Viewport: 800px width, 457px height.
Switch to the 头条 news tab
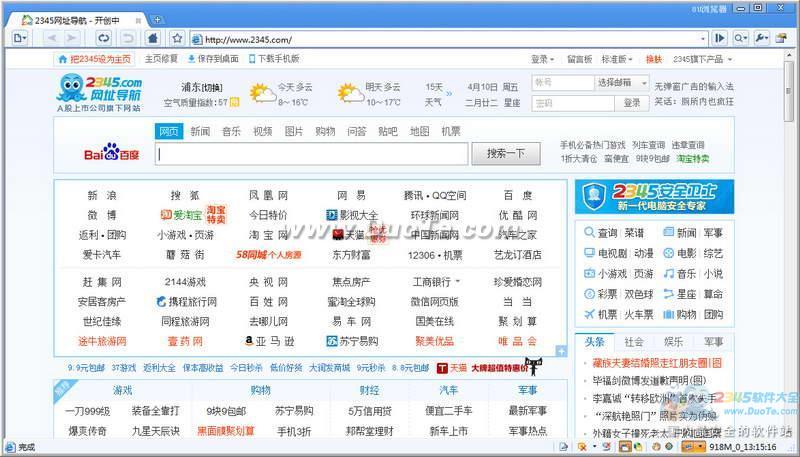click(x=594, y=342)
